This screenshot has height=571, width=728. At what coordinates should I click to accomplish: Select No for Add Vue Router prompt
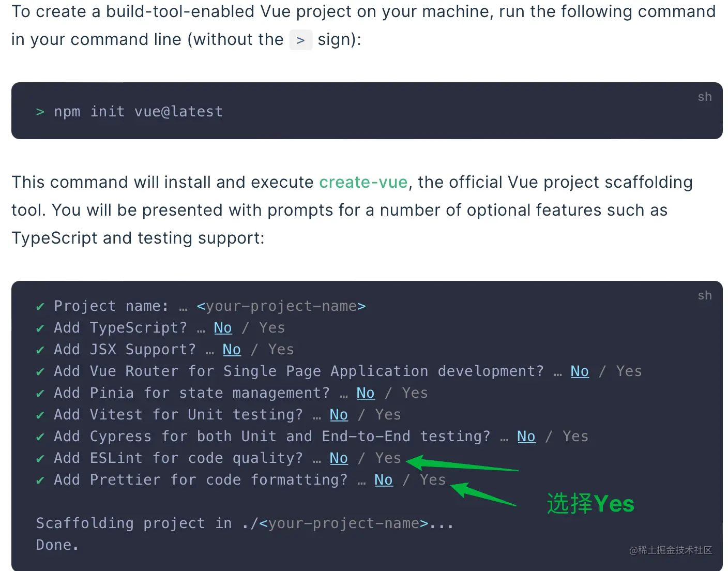[x=580, y=371]
